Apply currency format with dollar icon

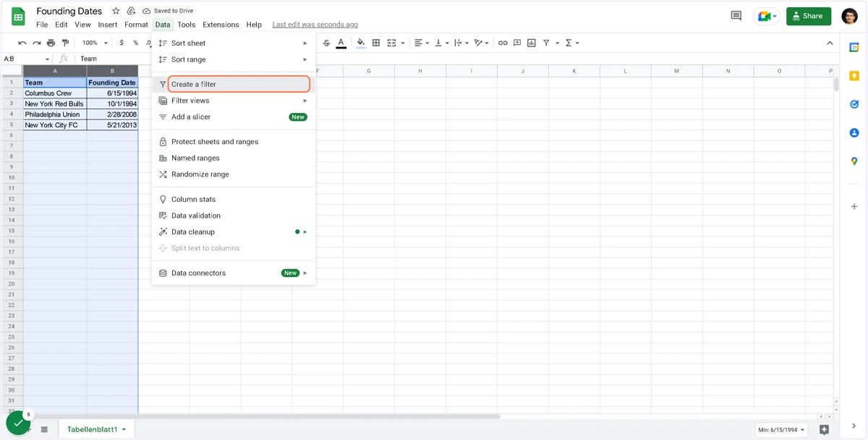[x=122, y=43]
